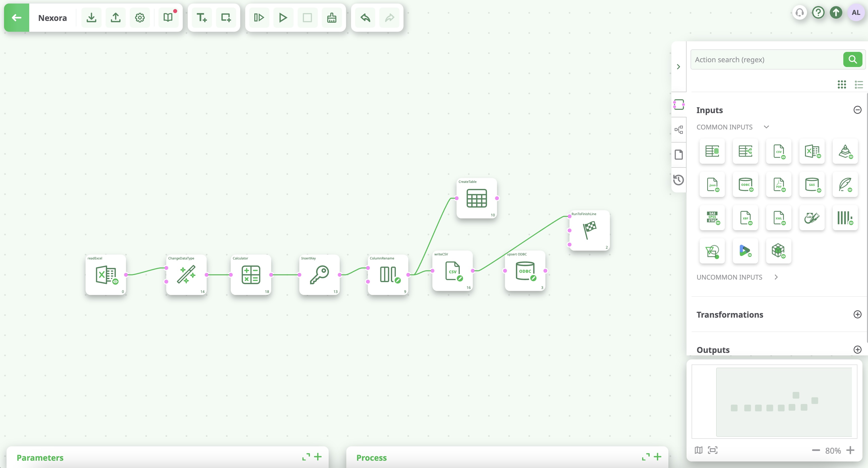The height and width of the screenshot is (468, 868).
Task: Expand the UNCOMMON INPUTS section
Action: (776, 277)
